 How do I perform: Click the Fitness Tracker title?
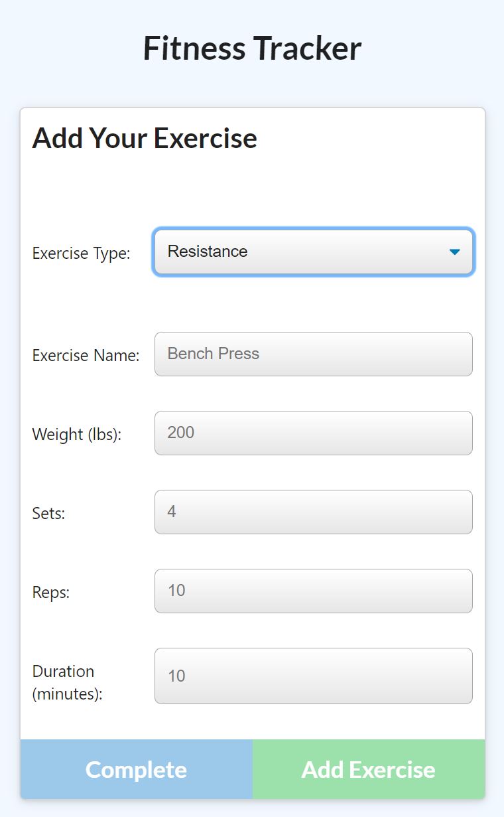coord(252,47)
